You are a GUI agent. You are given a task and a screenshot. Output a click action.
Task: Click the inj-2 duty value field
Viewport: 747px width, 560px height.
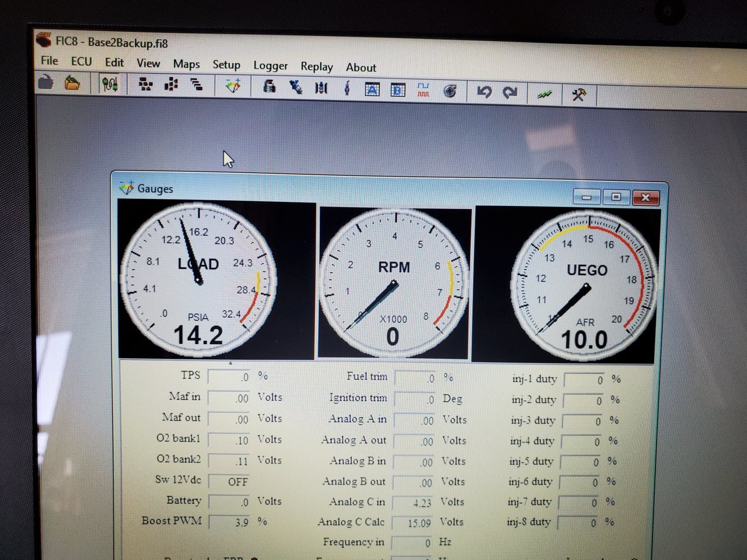tap(584, 401)
